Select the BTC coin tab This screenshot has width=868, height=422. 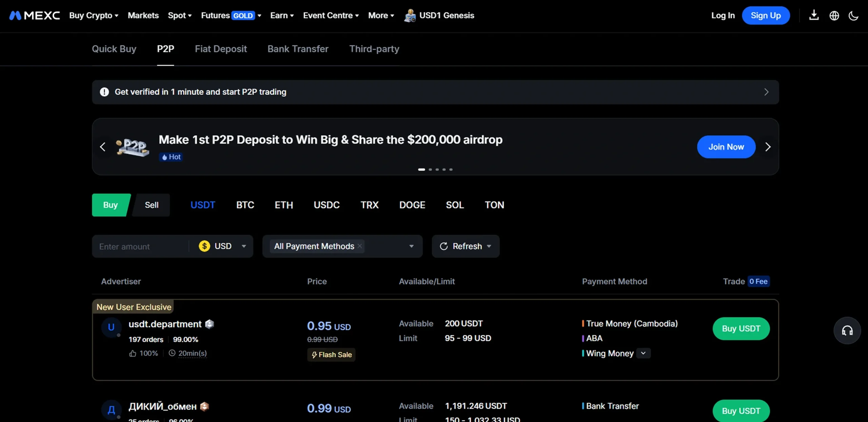point(245,205)
